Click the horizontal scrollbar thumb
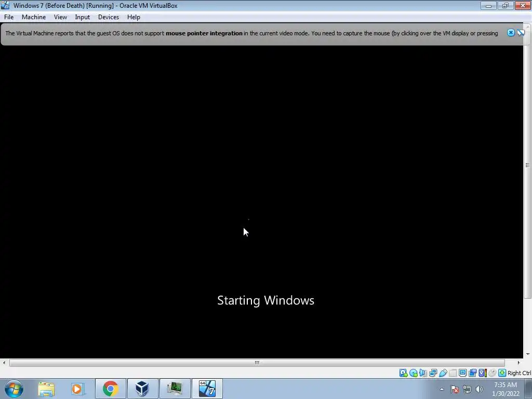 (x=257, y=363)
